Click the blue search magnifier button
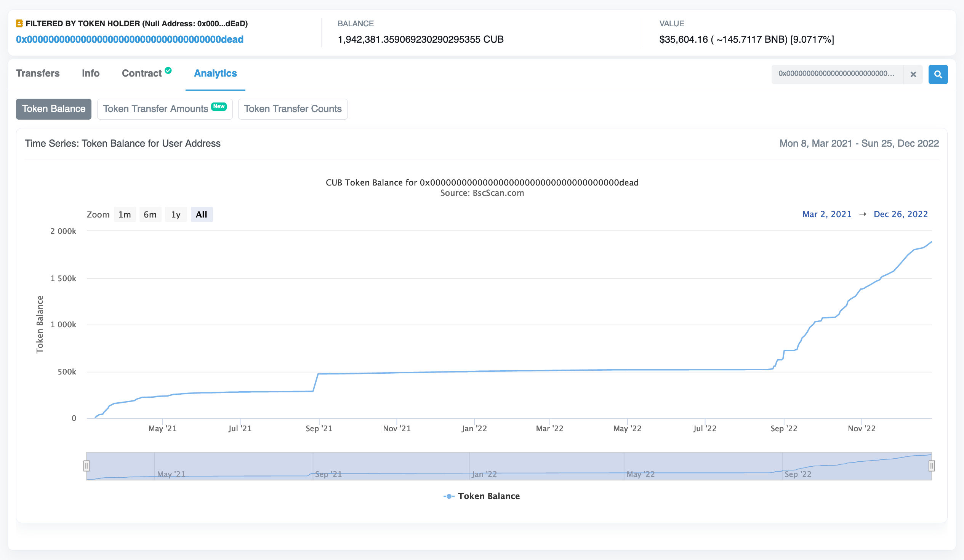This screenshot has height=560, width=964. (x=938, y=74)
